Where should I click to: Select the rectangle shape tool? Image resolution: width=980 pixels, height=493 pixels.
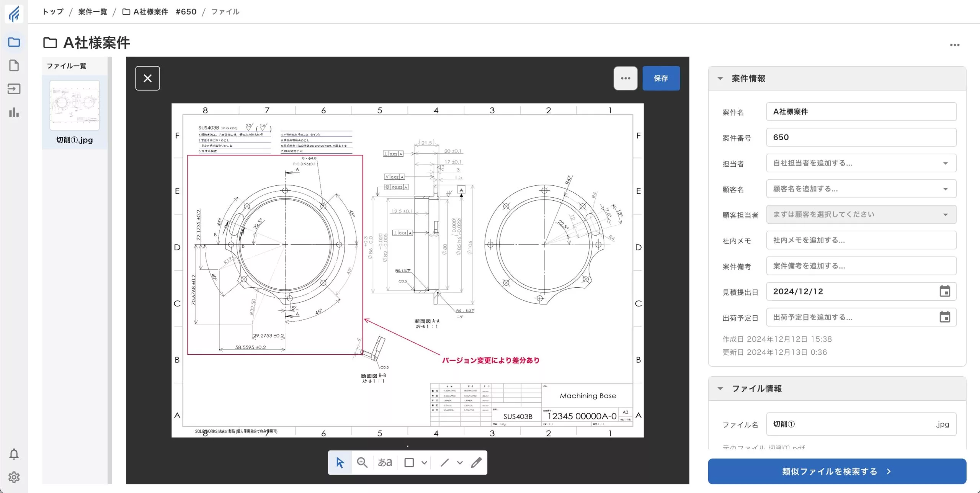pos(409,463)
